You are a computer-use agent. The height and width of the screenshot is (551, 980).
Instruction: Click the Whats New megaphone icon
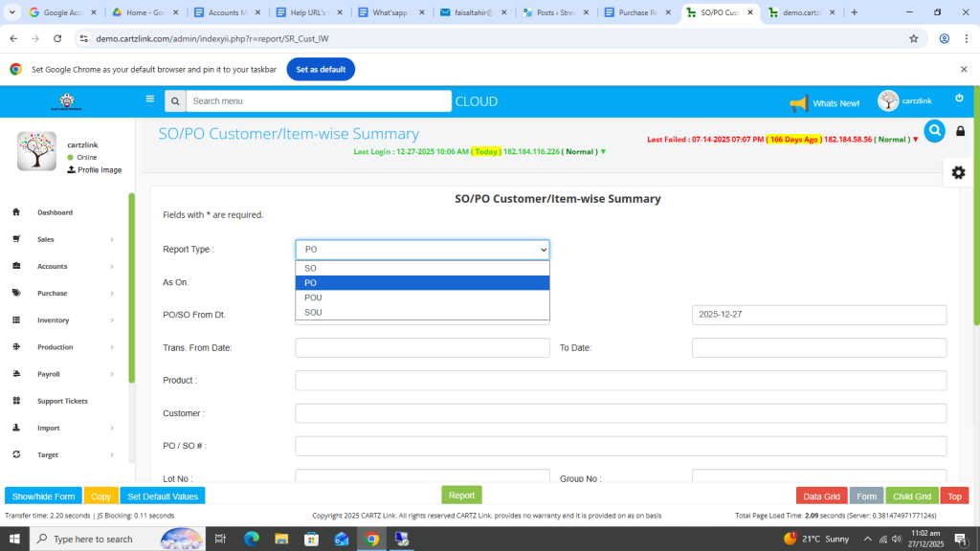798,103
